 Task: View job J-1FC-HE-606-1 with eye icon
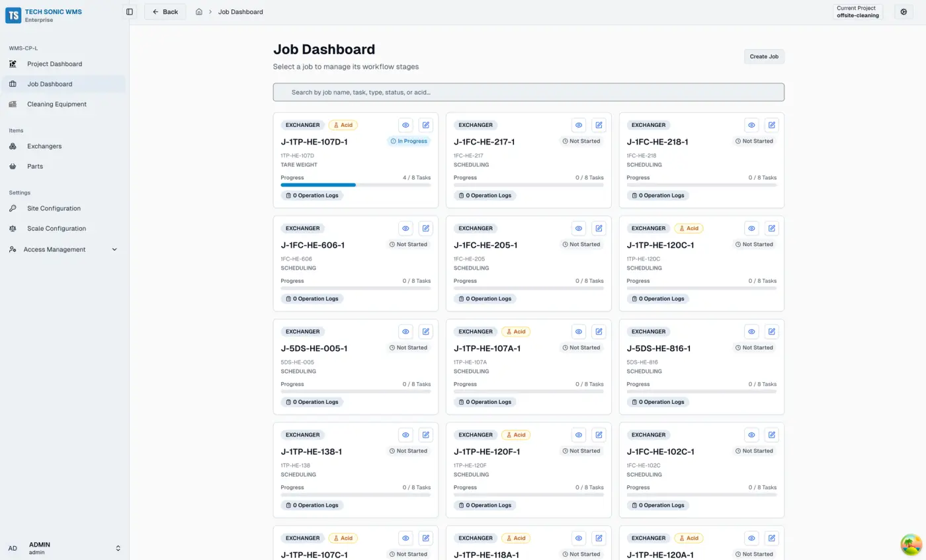pyautogui.click(x=405, y=228)
